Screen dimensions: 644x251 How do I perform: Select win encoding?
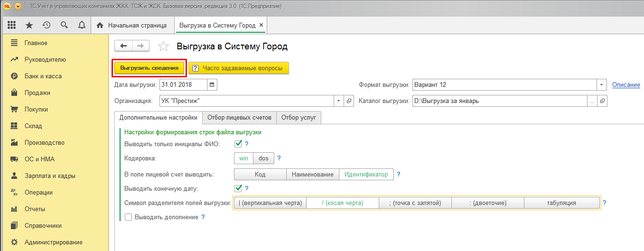coord(243,158)
